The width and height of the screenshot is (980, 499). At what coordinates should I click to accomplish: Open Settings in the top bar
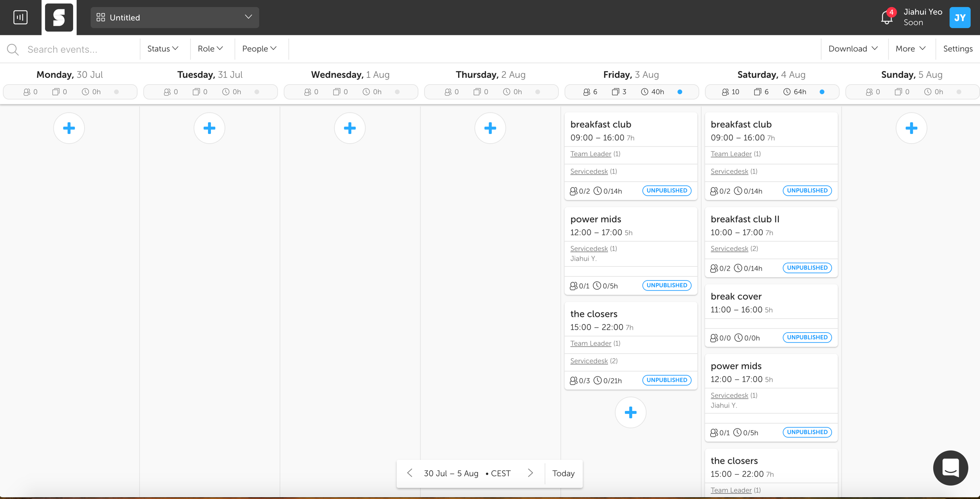(958, 49)
